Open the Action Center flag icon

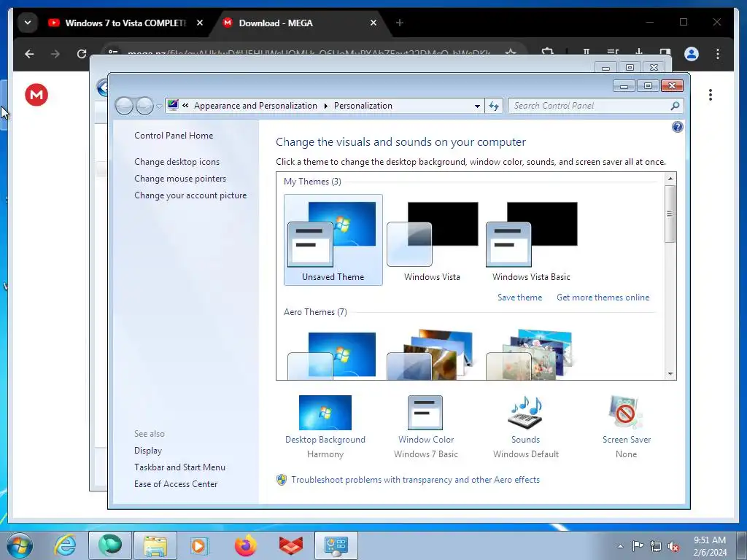[638, 546]
